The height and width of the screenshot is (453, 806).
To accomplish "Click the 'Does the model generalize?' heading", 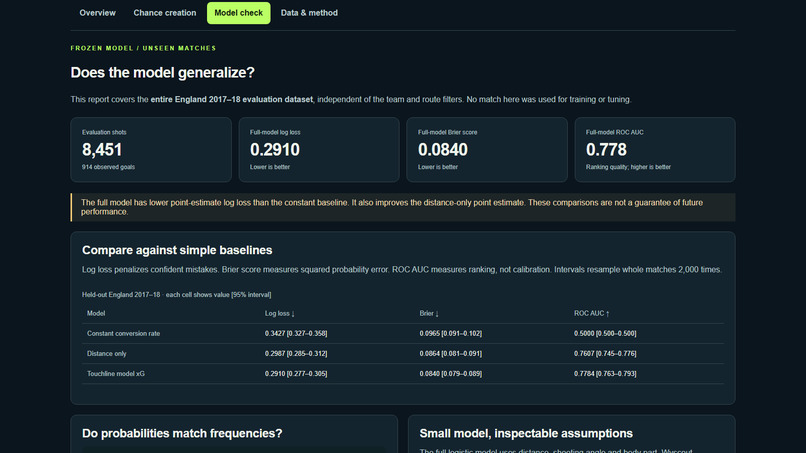I will point(162,73).
